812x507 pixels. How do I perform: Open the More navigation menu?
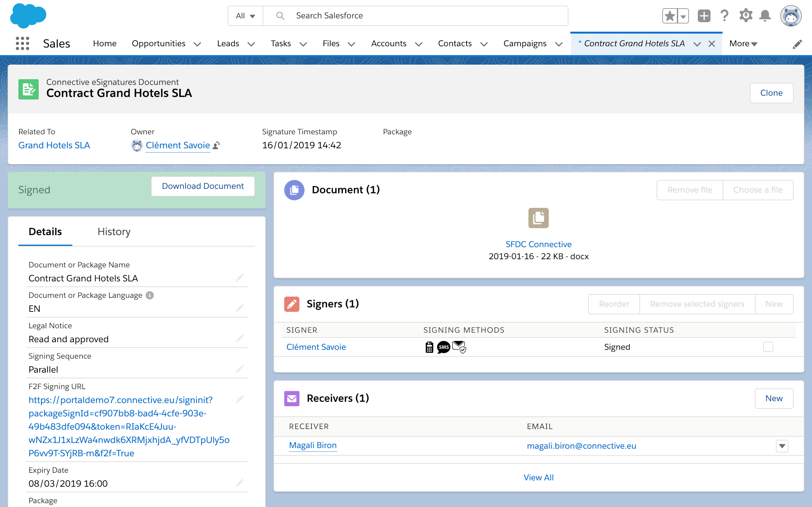coord(743,44)
